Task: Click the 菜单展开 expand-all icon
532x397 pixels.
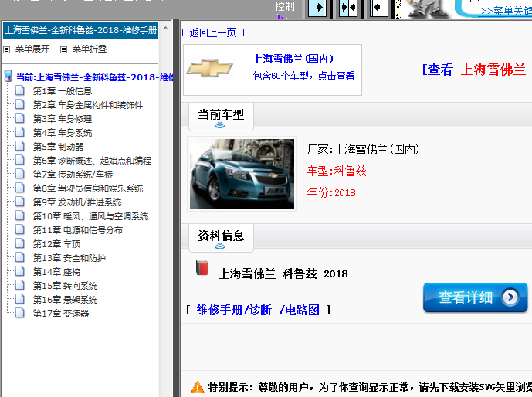Action: tap(6, 50)
